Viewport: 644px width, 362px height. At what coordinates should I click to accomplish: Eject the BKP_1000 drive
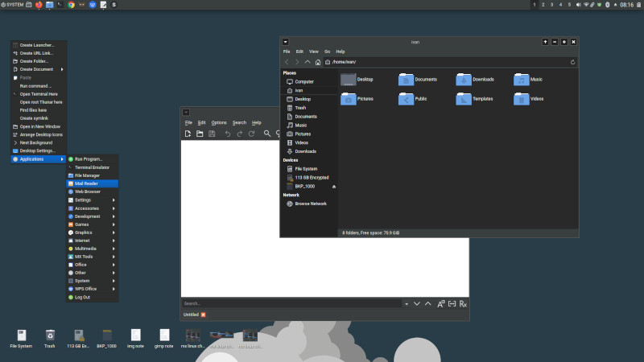(x=334, y=187)
